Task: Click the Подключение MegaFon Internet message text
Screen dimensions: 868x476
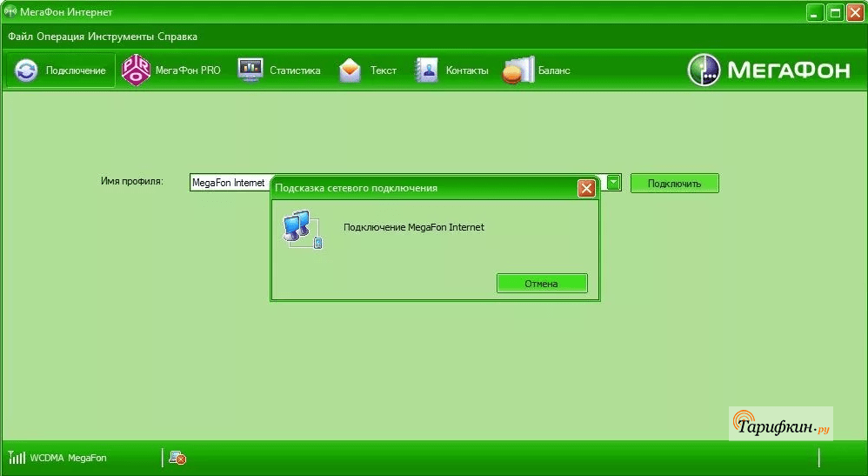Action: click(x=413, y=227)
